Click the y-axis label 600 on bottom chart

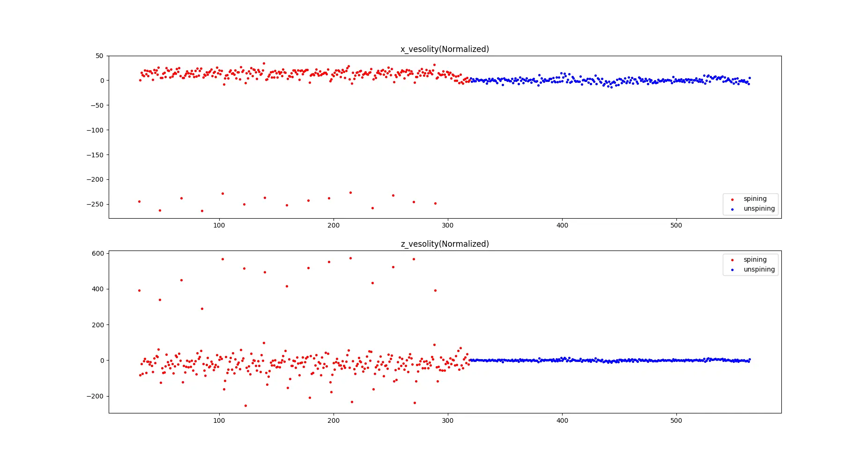coord(98,253)
